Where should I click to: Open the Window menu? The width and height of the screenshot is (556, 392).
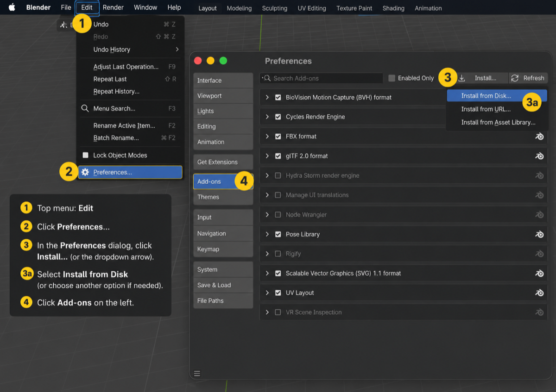(145, 7)
